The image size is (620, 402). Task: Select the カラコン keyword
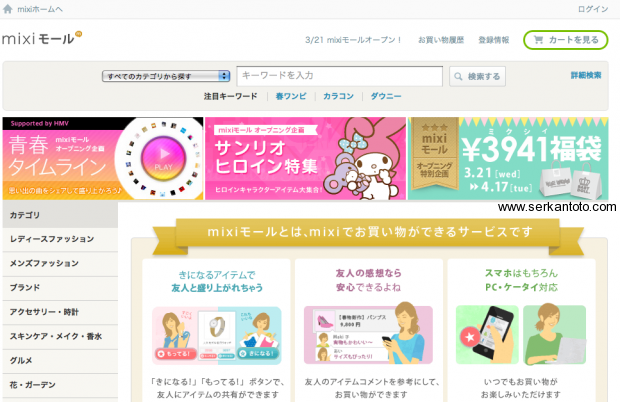338,96
